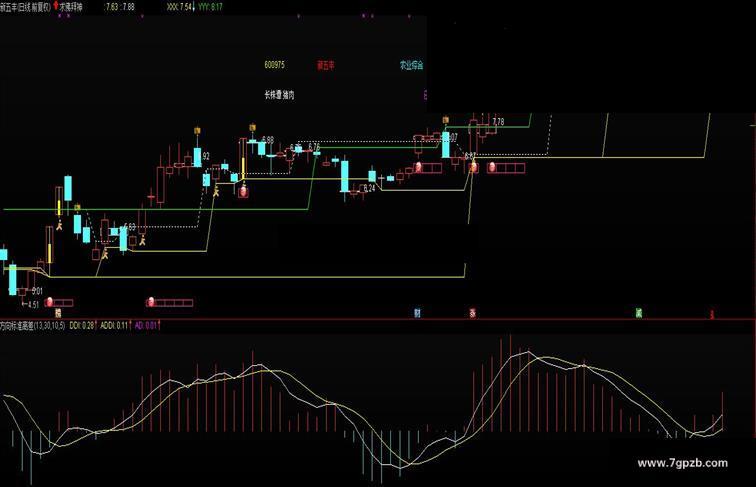Select the ADDI: 0.11 readout
The height and width of the screenshot is (487, 756).
(114, 326)
